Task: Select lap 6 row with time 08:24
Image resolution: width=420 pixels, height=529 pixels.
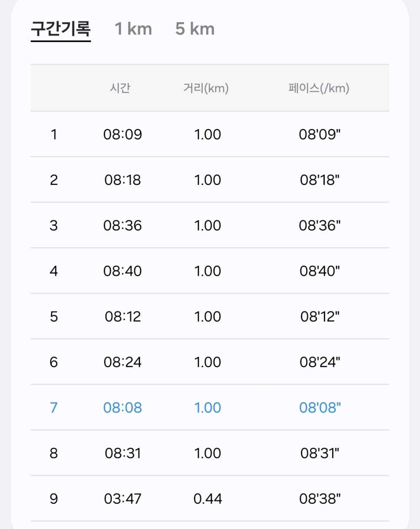Action: [210, 362]
